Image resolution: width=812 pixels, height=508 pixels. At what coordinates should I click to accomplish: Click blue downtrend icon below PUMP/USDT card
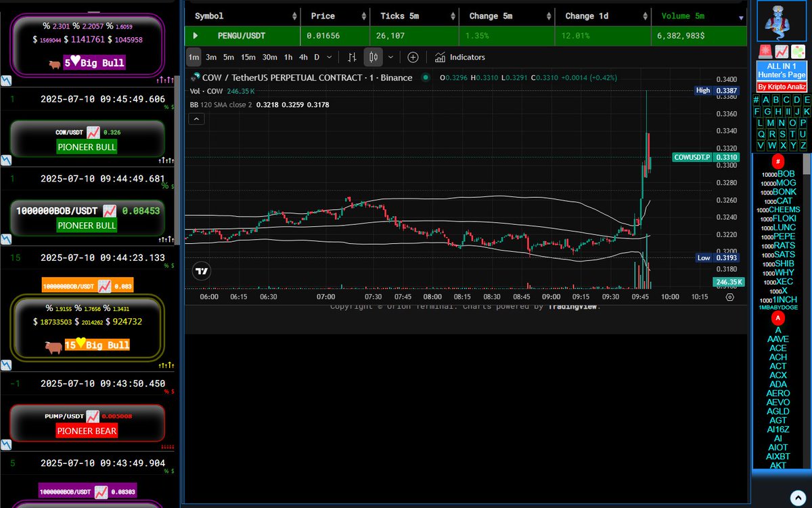click(5, 444)
